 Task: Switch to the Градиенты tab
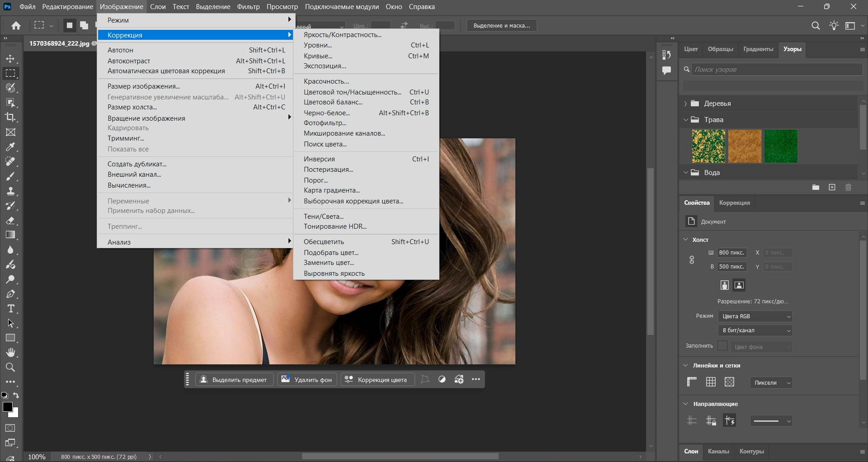click(758, 49)
